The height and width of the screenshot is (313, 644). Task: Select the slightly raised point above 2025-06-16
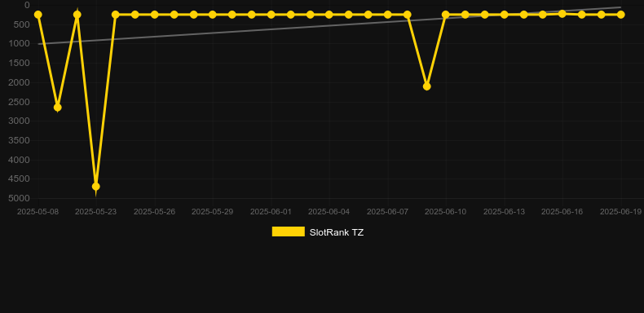562,14
